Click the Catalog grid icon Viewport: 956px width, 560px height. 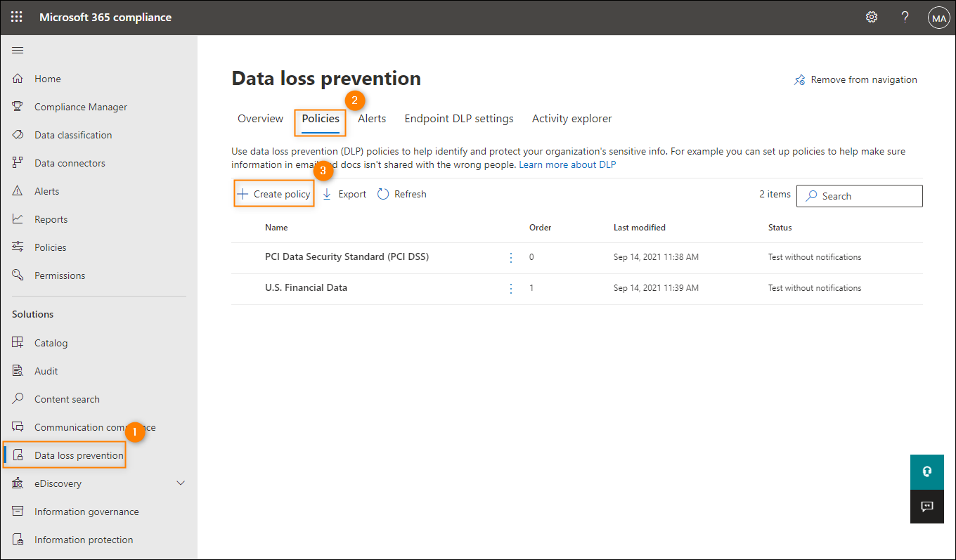coord(18,343)
